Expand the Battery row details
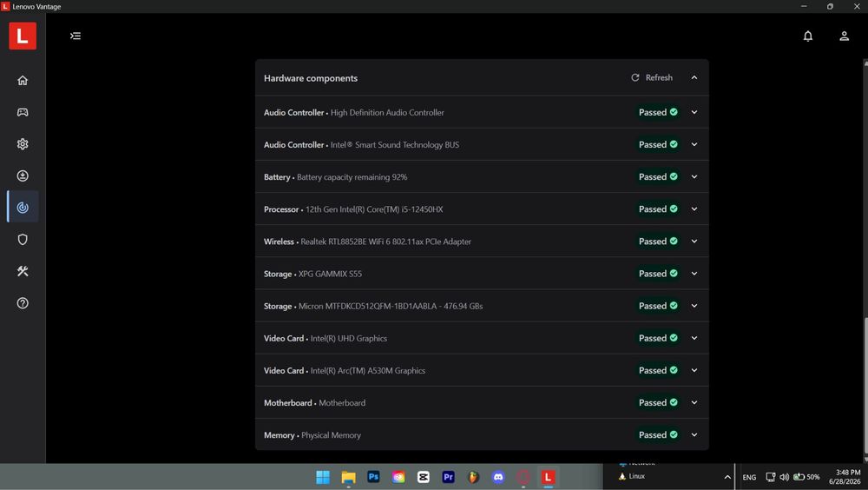Image resolution: width=868 pixels, height=490 pixels. click(694, 177)
